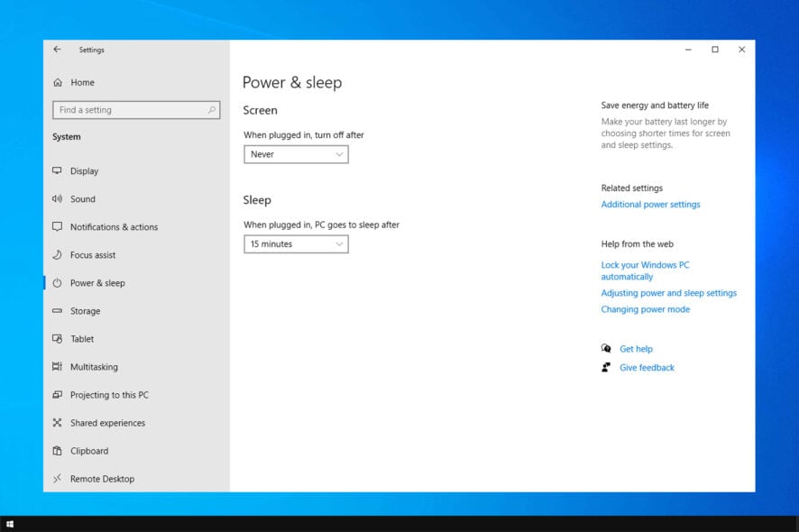This screenshot has height=532, width=799.
Task: Open Changing power mode link
Action: [x=645, y=309]
